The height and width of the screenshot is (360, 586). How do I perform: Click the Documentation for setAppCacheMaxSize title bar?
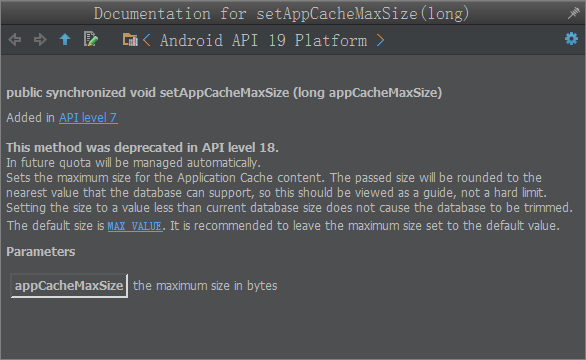[x=281, y=13]
